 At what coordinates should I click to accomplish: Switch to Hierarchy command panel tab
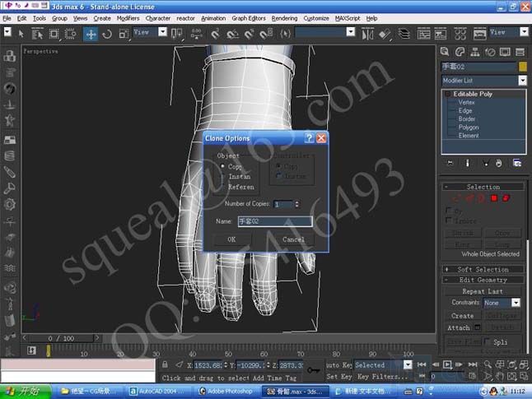pyautogui.click(x=475, y=52)
